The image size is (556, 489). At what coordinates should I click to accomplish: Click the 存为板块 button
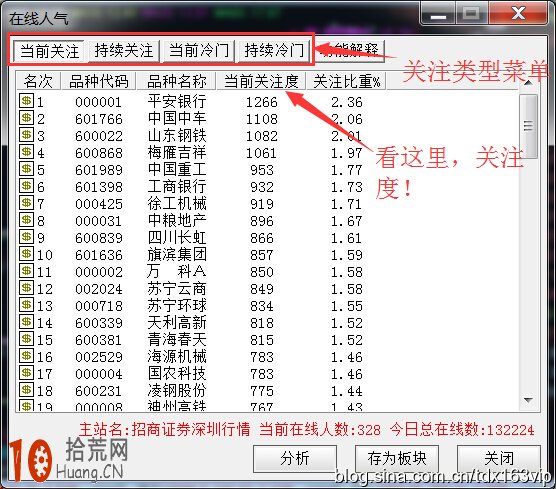(397, 458)
